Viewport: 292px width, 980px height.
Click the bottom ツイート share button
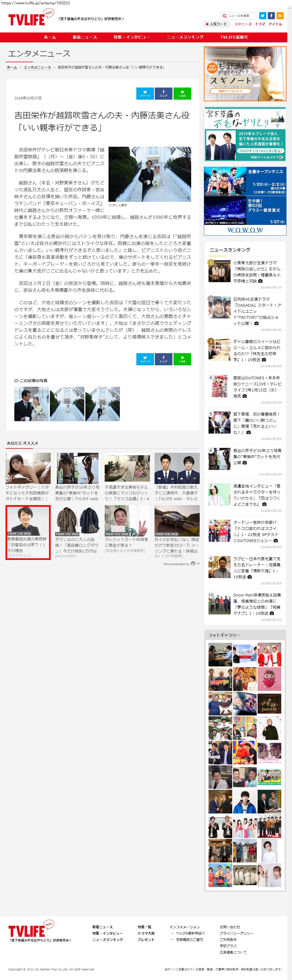[x=145, y=359]
